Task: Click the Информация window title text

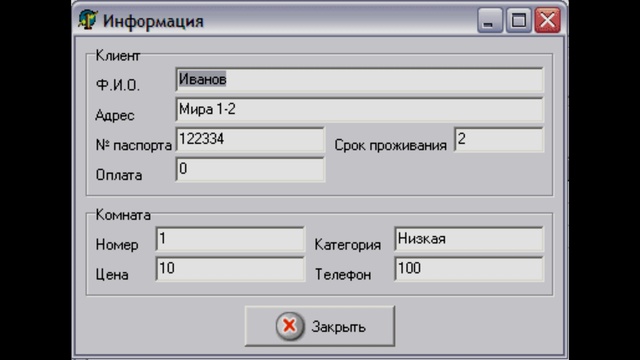Action: pos(153,21)
